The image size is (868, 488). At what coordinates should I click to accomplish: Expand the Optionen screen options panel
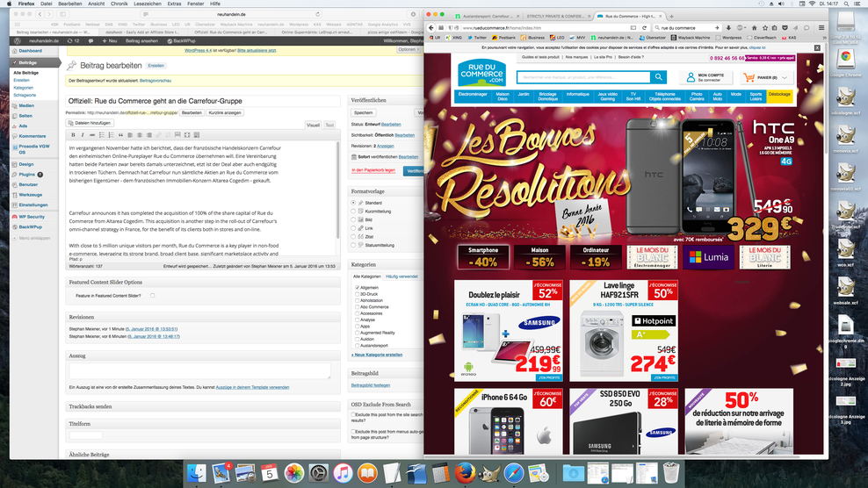click(x=409, y=49)
